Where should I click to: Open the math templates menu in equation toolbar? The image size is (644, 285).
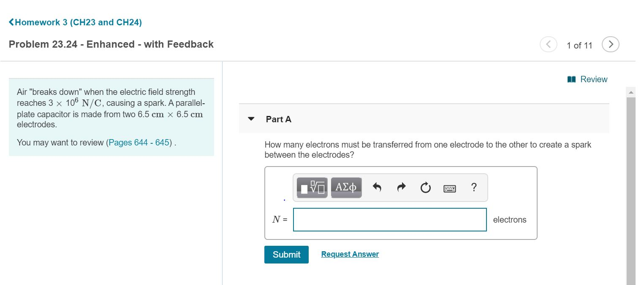[311, 187]
